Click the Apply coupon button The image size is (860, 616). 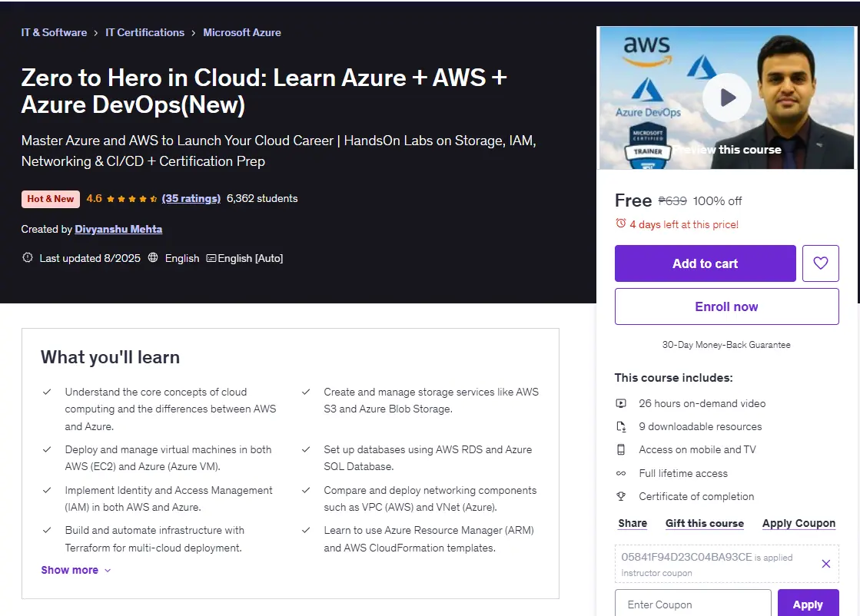pyautogui.click(x=808, y=604)
